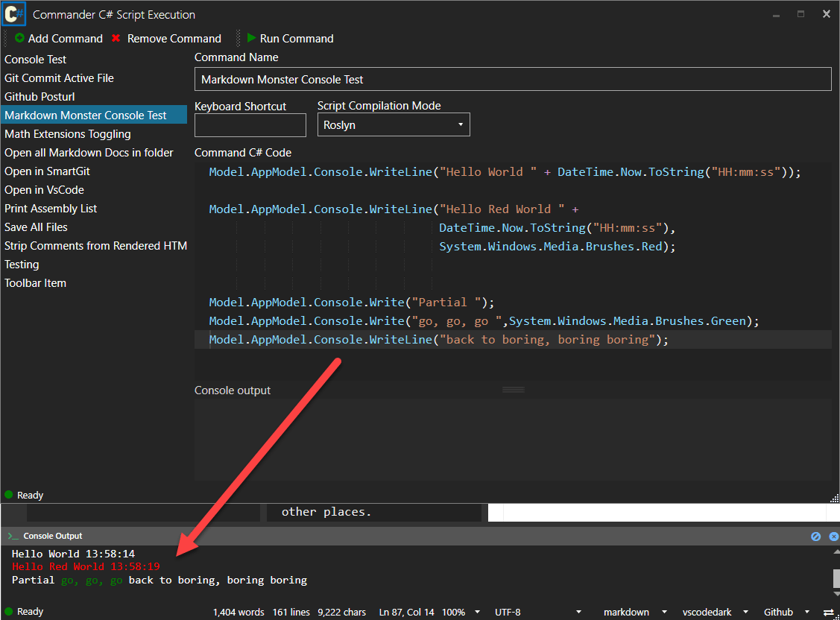Click the "Console Output" panel title

[x=53, y=536]
